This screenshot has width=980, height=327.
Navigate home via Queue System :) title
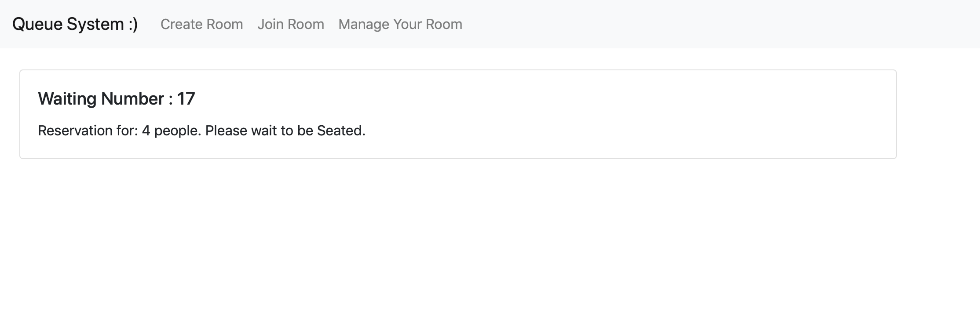(74, 23)
